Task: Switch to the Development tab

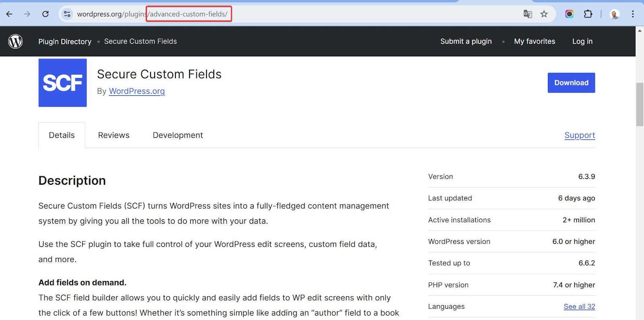Action: coord(178,135)
